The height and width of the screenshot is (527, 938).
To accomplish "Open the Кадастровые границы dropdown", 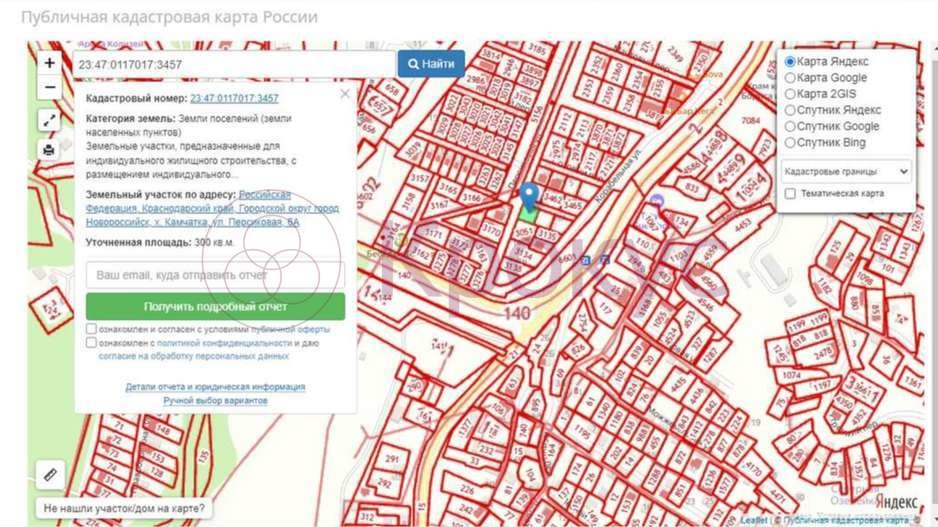I will (846, 172).
